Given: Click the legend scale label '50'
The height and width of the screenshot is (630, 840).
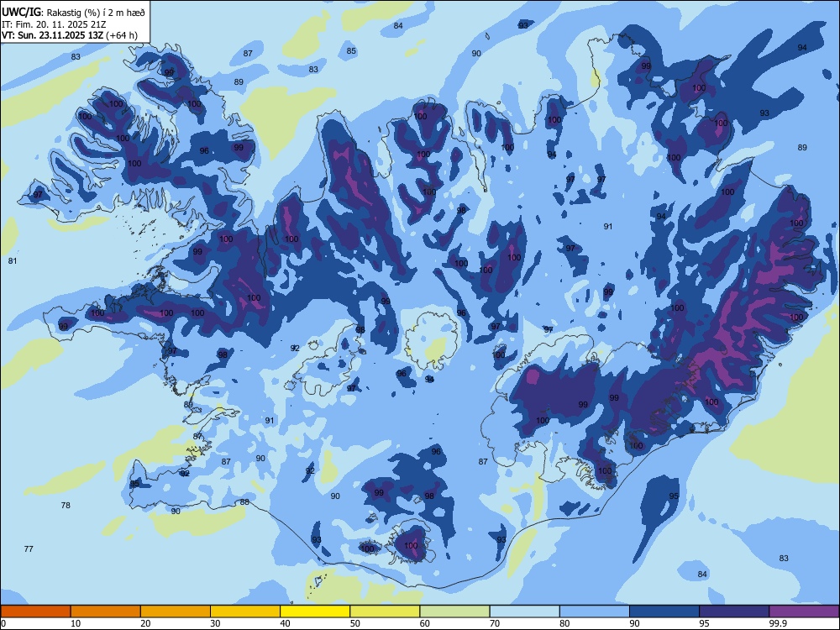Looking at the screenshot, I should (355, 623).
